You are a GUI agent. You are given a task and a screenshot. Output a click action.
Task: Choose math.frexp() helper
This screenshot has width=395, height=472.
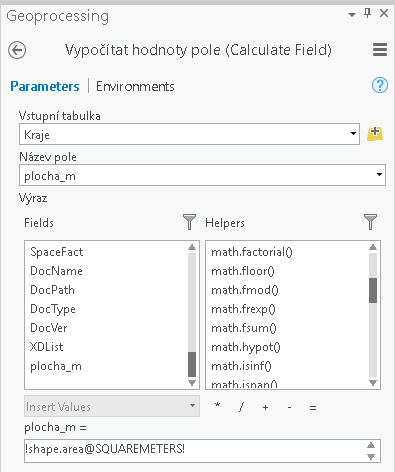tap(243, 309)
